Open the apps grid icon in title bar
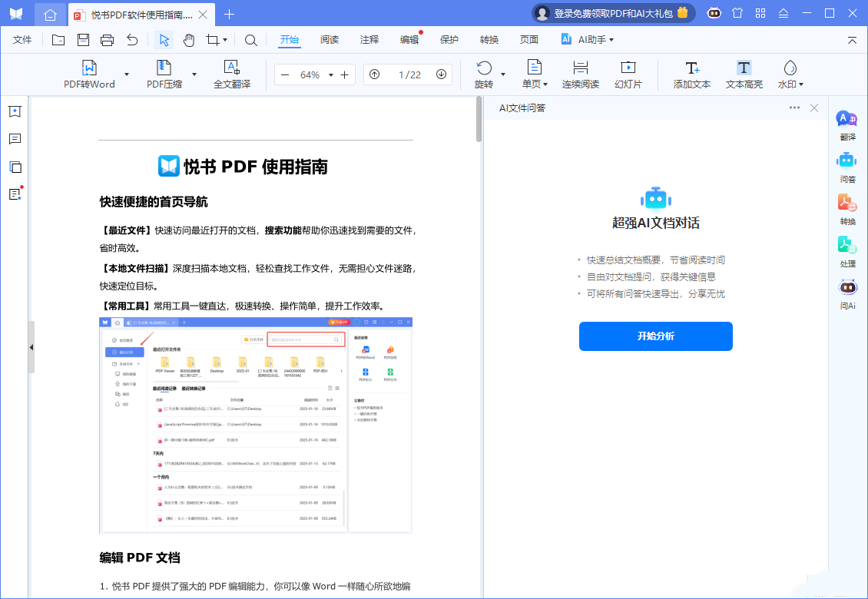 (760, 13)
